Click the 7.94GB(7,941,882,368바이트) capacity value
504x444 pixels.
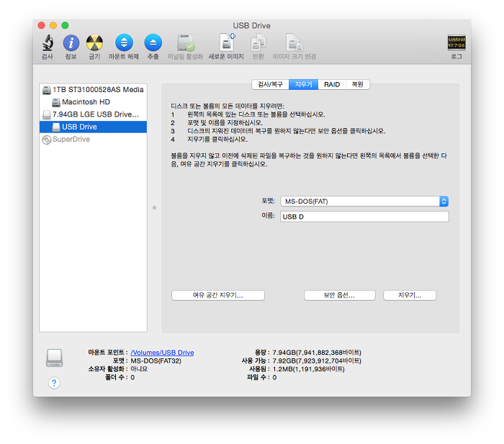317,353
